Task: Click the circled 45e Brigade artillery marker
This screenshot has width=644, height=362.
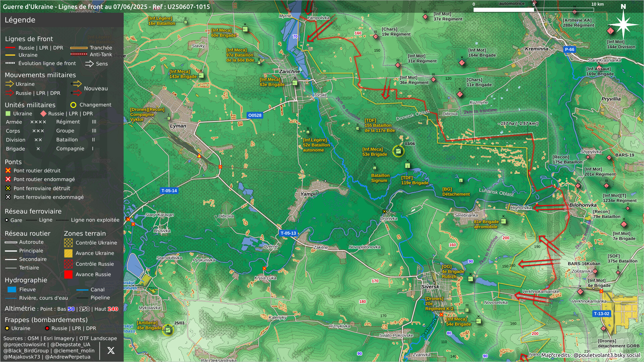Action: click(x=168, y=330)
